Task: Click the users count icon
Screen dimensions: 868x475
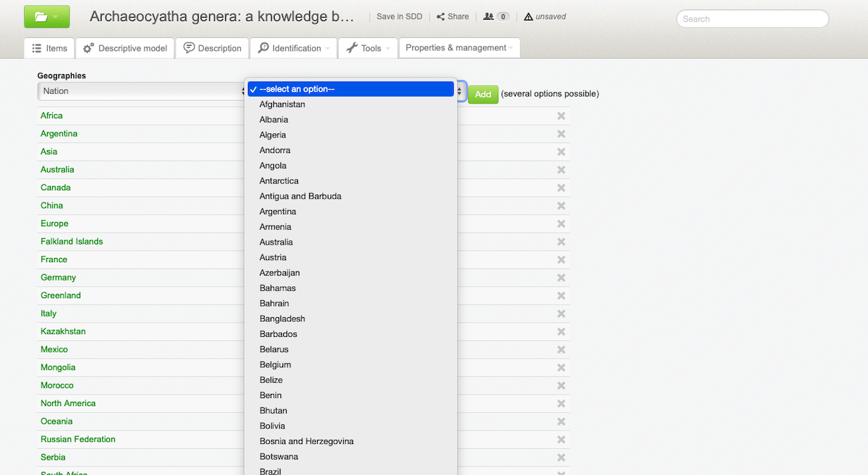Action: pos(488,17)
